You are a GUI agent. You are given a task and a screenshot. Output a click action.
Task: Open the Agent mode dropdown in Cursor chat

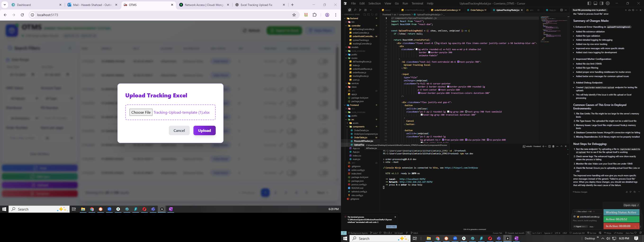580,227
